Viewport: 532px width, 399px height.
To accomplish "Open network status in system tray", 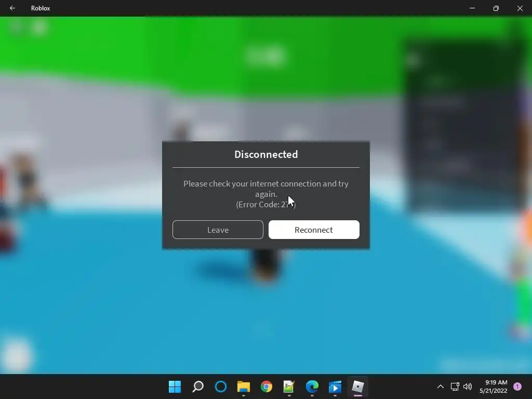I will tap(455, 387).
